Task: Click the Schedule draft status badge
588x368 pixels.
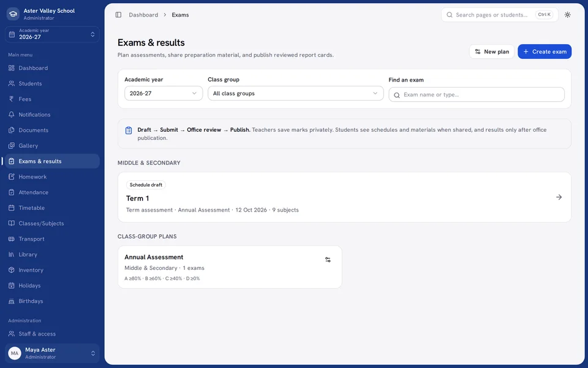Action: (x=146, y=185)
